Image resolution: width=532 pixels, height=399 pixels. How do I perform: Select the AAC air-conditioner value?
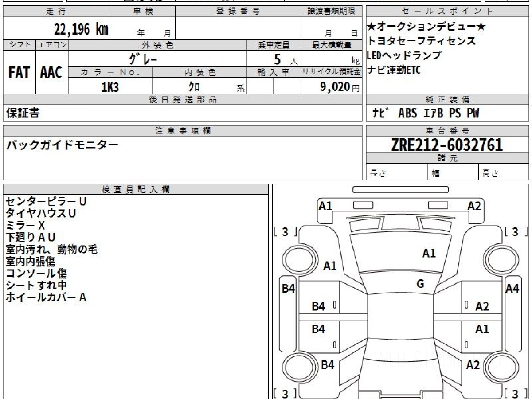[x=51, y=73]
